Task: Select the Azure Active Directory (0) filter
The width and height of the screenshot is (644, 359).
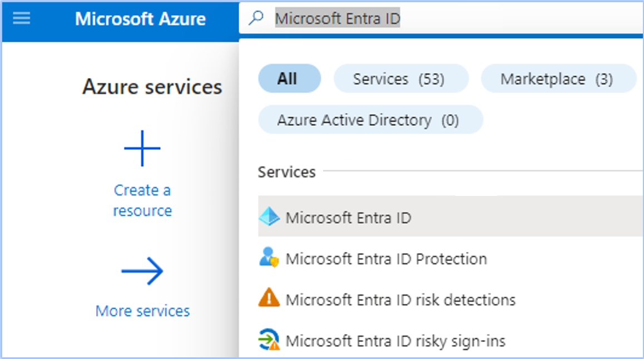Action: (370, 120)
